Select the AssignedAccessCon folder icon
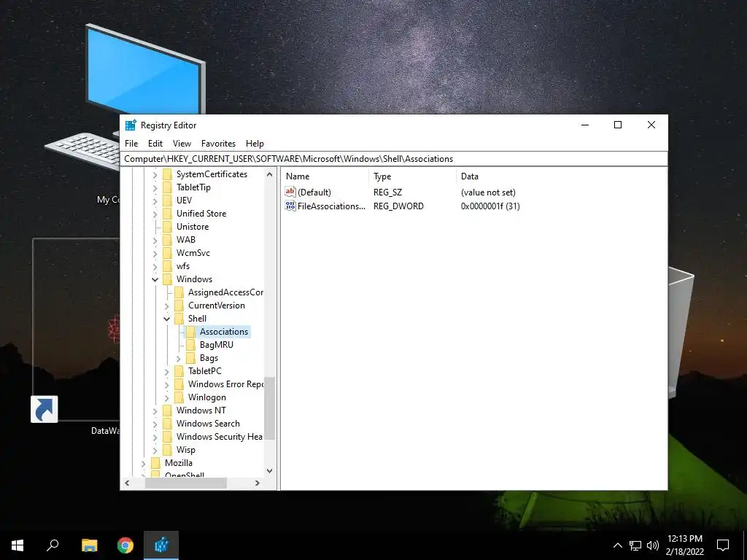The height and width of the screenshot is (560, 747). [179, 292]
